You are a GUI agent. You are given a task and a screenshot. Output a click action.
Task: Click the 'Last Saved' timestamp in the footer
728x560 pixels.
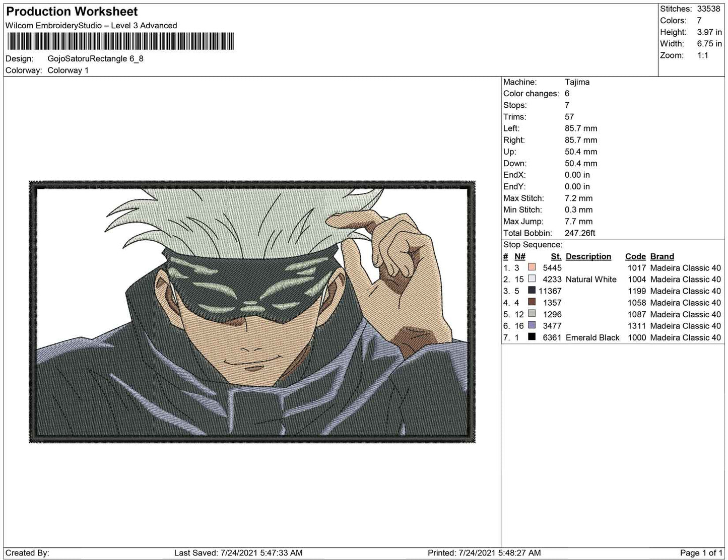238,553
